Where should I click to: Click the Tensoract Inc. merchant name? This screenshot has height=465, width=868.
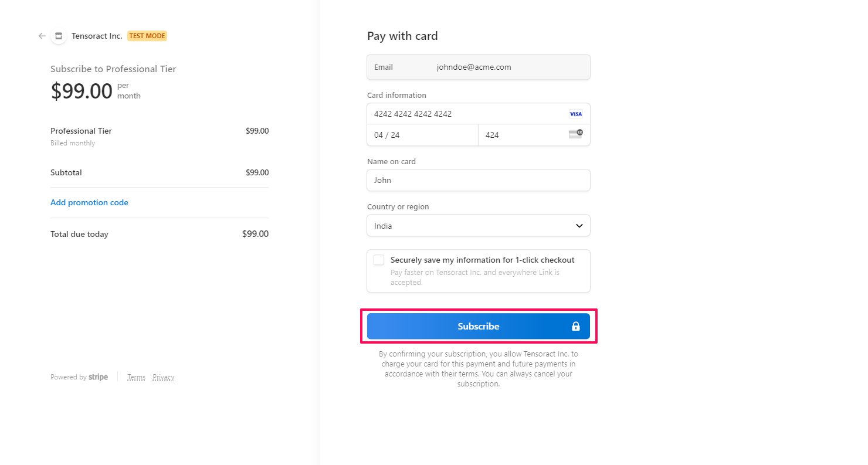tap(97, 36)
